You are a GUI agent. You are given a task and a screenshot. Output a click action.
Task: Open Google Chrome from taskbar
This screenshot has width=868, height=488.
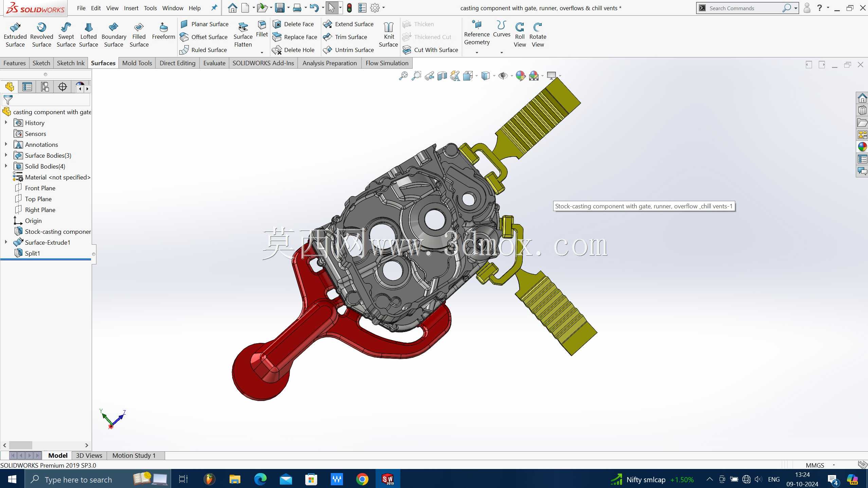point(362,479)
